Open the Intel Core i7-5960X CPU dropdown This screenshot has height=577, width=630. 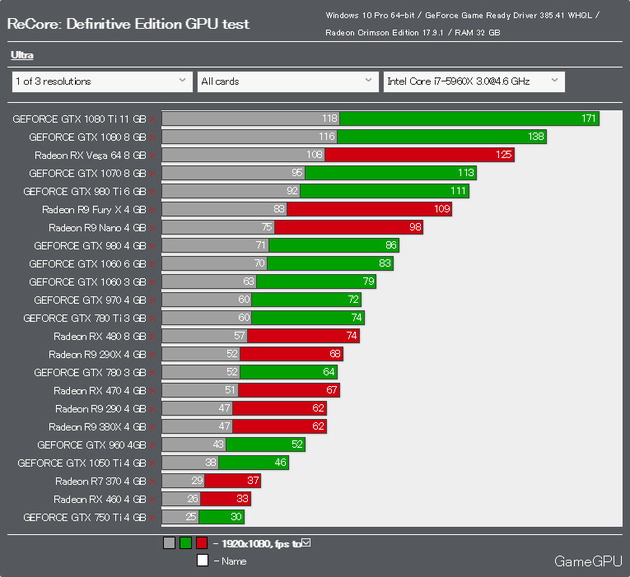click(x=474, y=82)
